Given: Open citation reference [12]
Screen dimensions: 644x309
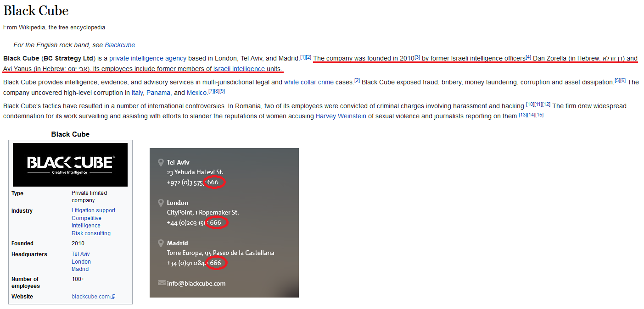Looking at the screenshot, I should (x=546, y=105).
